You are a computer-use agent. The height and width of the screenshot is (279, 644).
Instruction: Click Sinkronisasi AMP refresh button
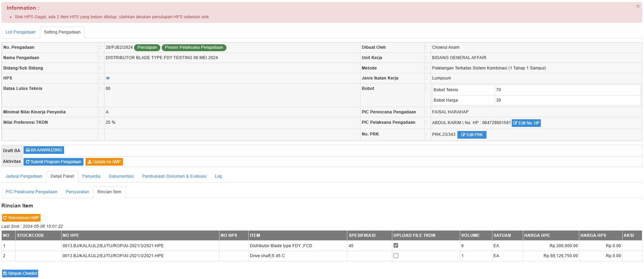pos(21,218)
